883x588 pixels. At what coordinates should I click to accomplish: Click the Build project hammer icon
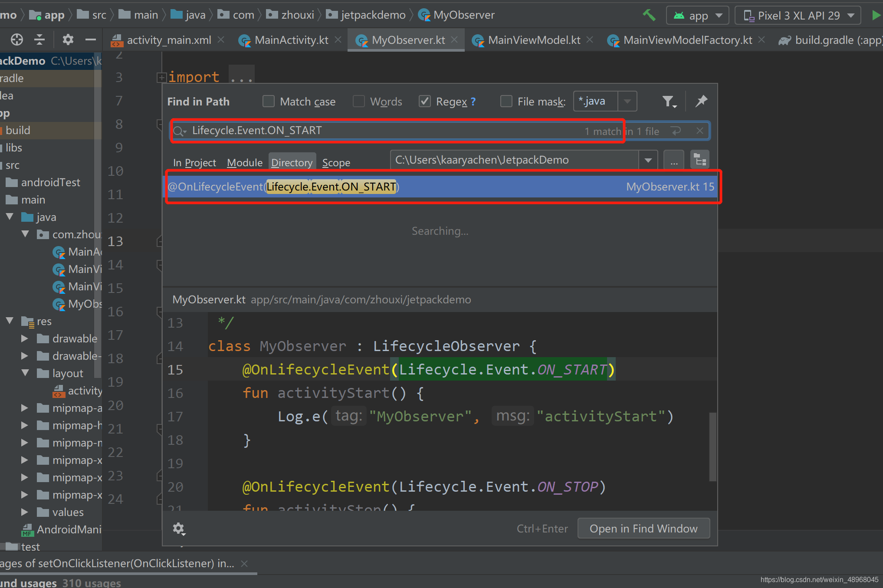click(x=649, y=15)
